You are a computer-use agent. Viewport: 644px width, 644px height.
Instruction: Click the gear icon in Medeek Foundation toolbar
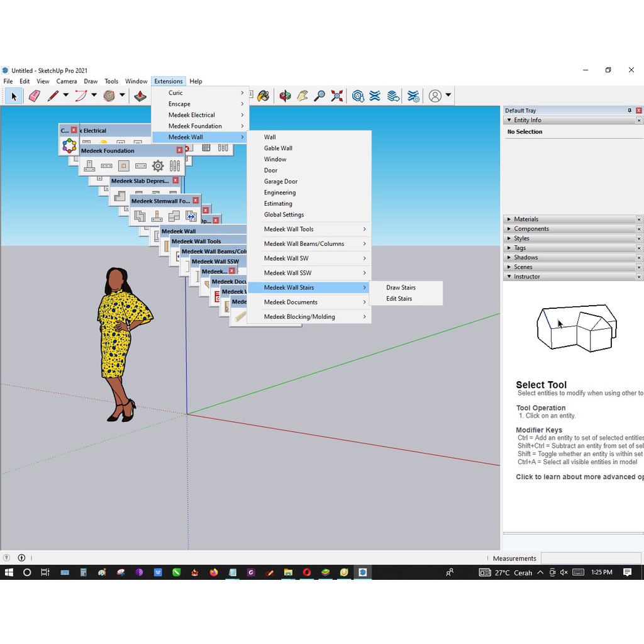(158, 166)
